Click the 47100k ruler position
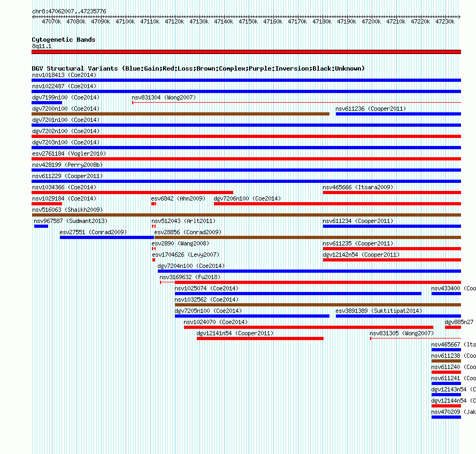The height and width of the screenshot is (454, 476). (125, 21)
